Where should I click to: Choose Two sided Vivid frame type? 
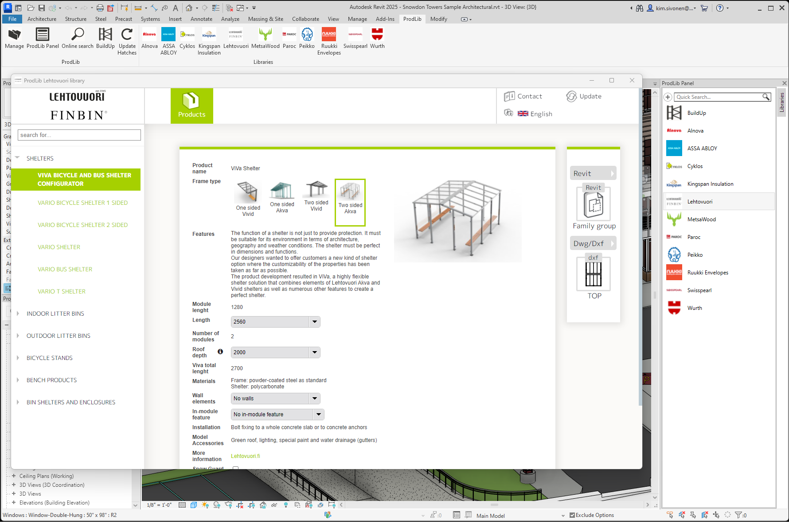(316, 196)
